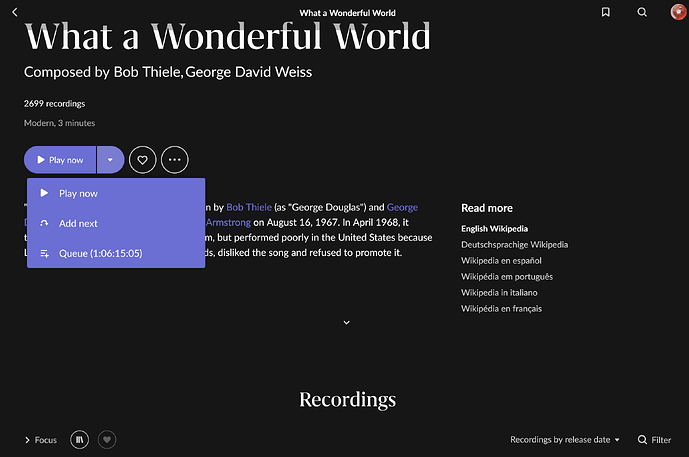Click the '2699 recordings' text
689x457 pixels.
pyautogui.click(x=54, y=104)
